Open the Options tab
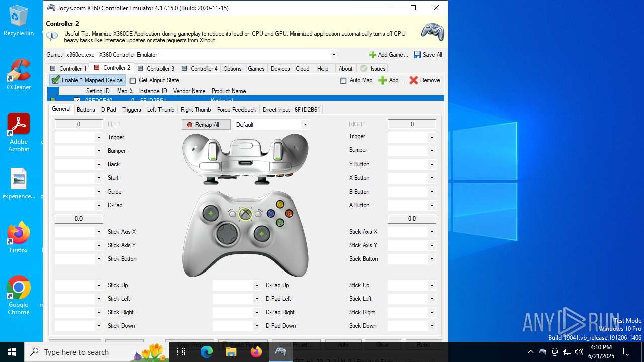 pos(232,69)
